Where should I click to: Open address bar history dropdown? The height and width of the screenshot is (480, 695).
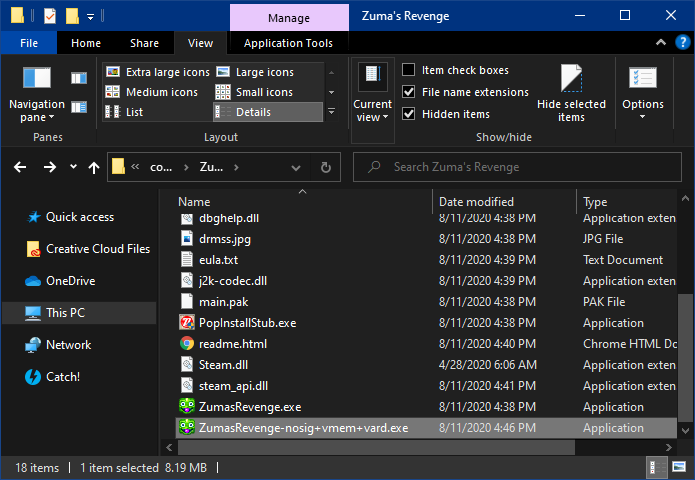coord(296,168)
